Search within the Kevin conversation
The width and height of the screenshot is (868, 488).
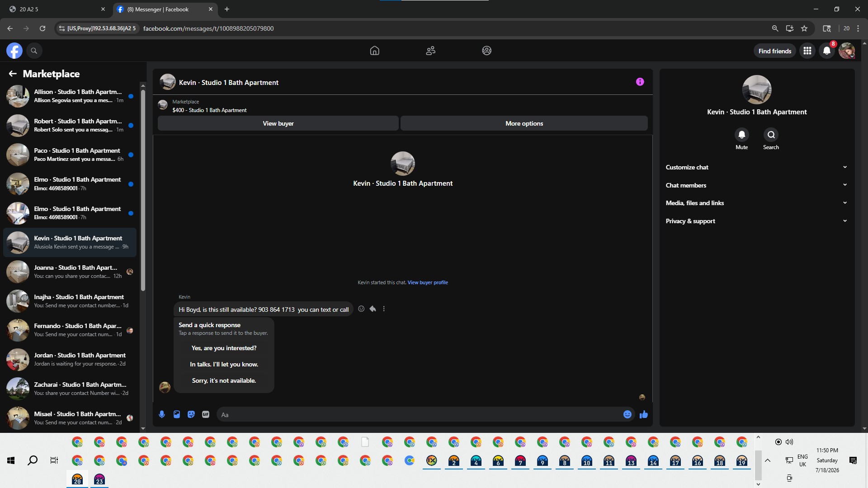(771, 135)
